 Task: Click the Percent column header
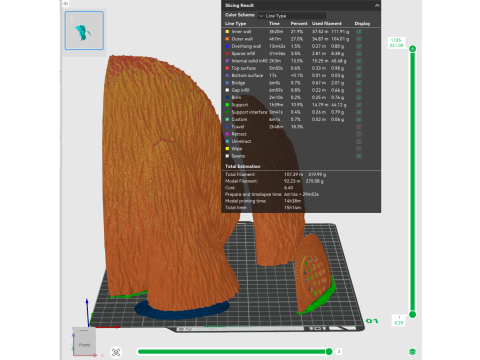(x=299, y=24)
